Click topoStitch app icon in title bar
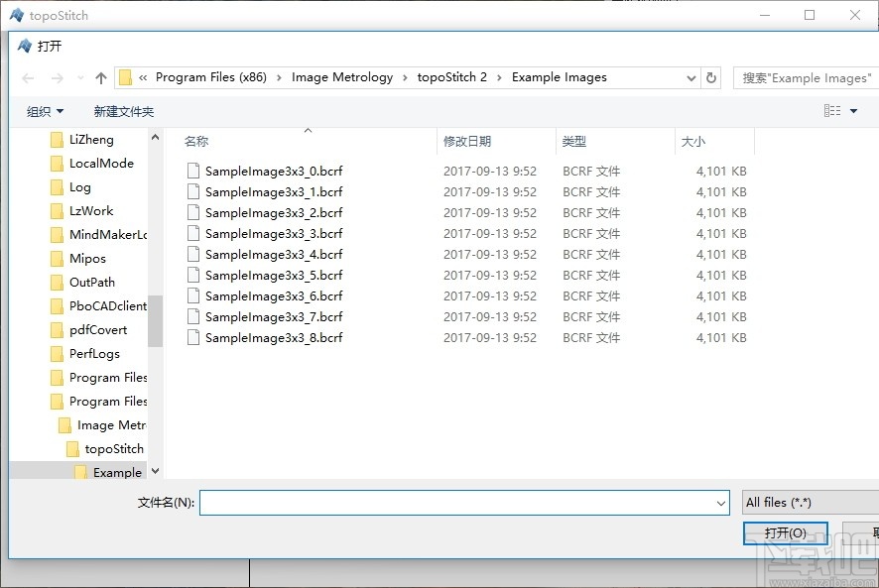 (17, 15)
